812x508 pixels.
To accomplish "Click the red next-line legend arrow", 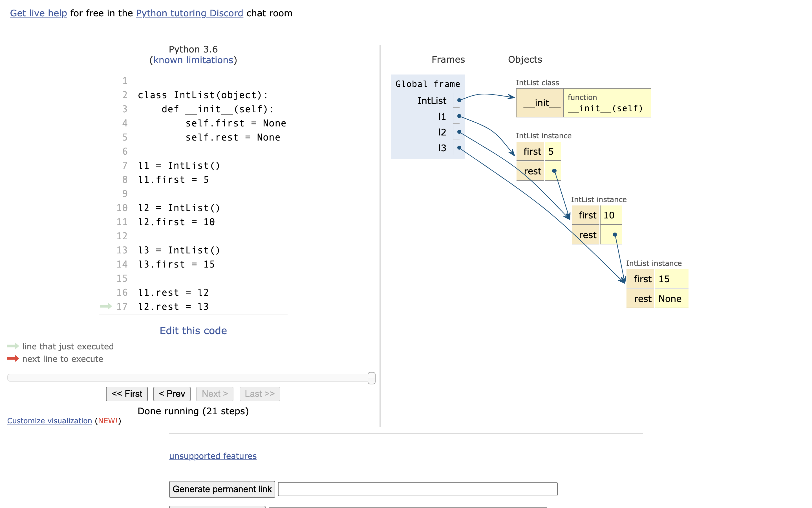I will (x=13, y=358).
